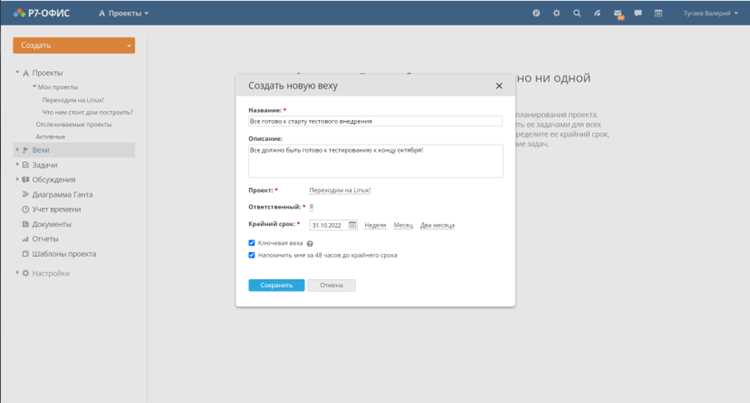Screen dimensions: 750x403
Task: Open the Проект selector showing Переходим на Linux!
Action: 340,190
